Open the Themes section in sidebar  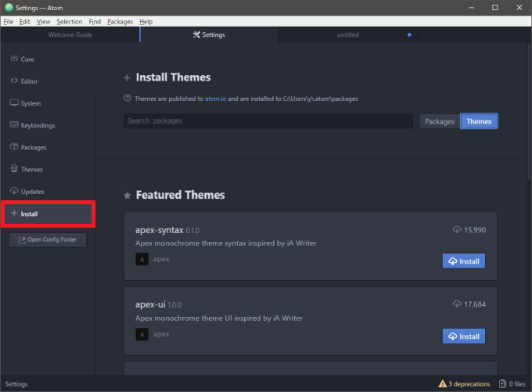[48, 169]
